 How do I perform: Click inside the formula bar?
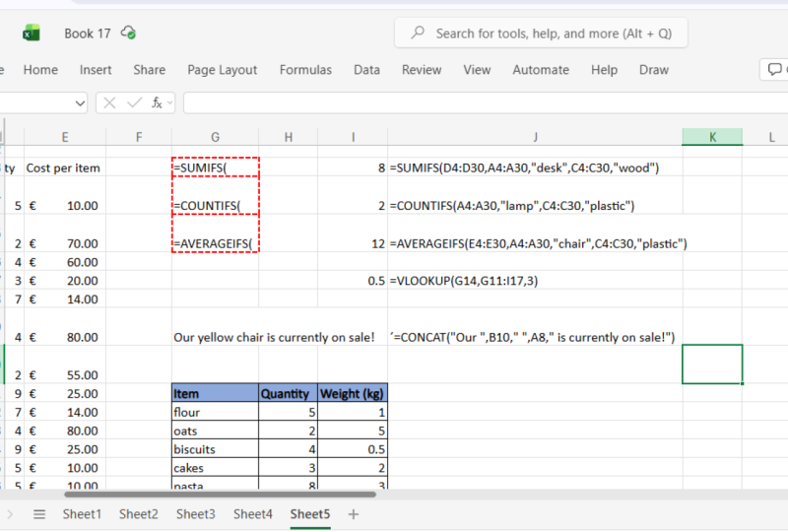pyautogui.click(x=486, y=103)
